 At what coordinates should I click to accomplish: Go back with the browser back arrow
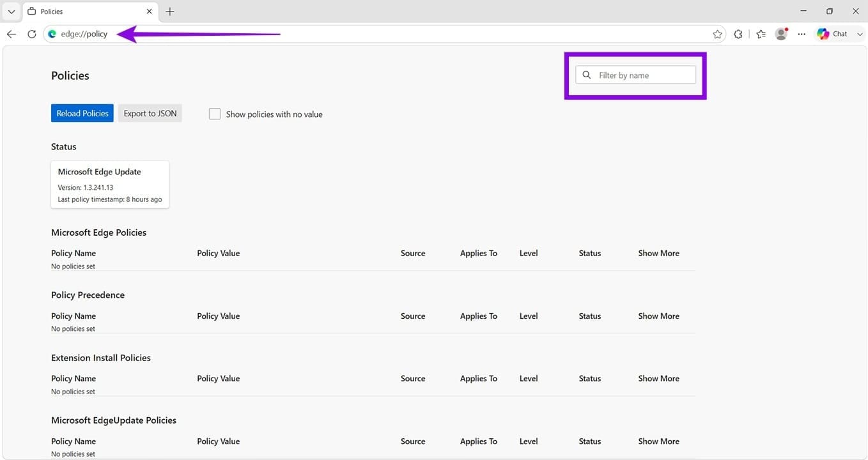[x=12, y=34]
